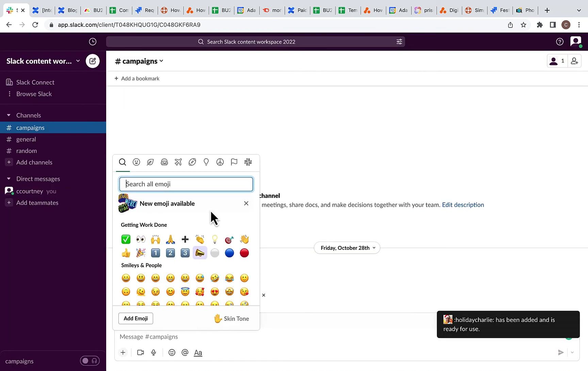Pick the plus sign emoji
This screenshot has width=588, height=371.
click(x=185, y=239)
